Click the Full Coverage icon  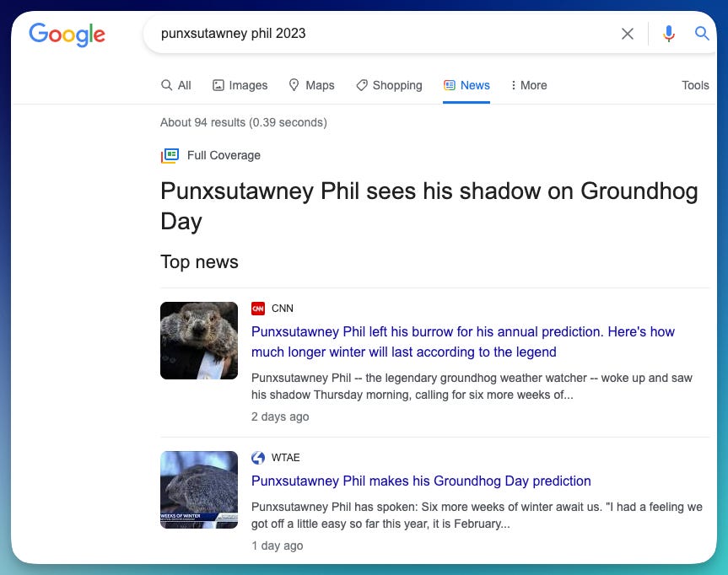[170, 155]
